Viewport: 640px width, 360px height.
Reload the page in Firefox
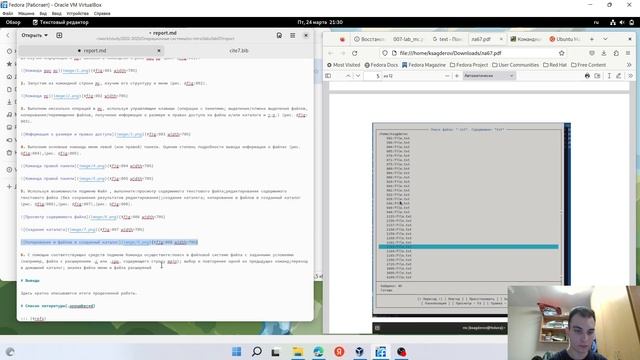tap(355, 53)
